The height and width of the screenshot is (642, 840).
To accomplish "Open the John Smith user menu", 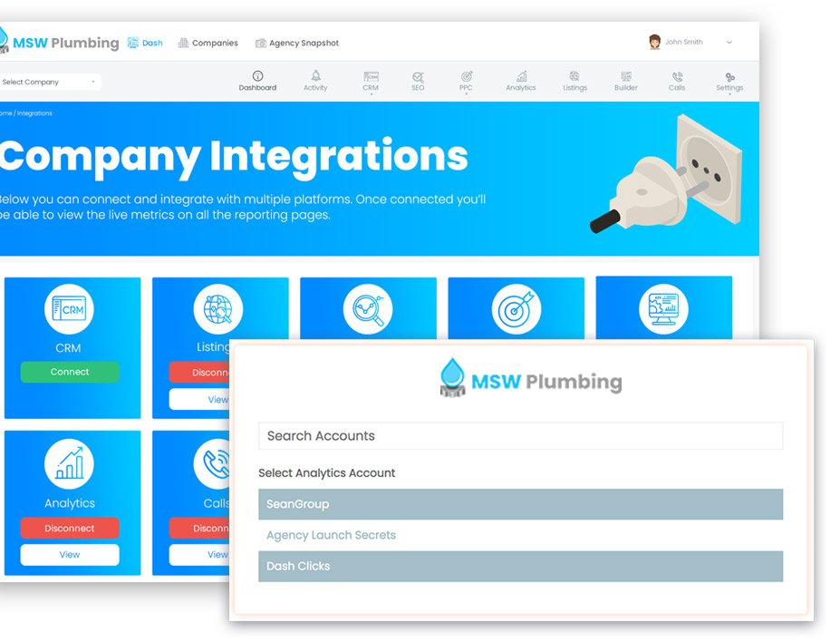I will point(690,42).
